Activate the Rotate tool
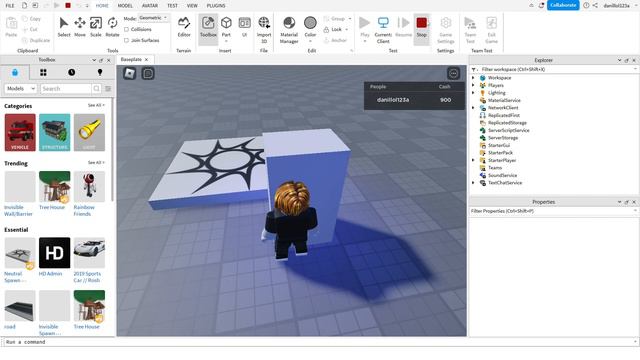This screenshot has height=360, width=640. click(x=112, y=27)
